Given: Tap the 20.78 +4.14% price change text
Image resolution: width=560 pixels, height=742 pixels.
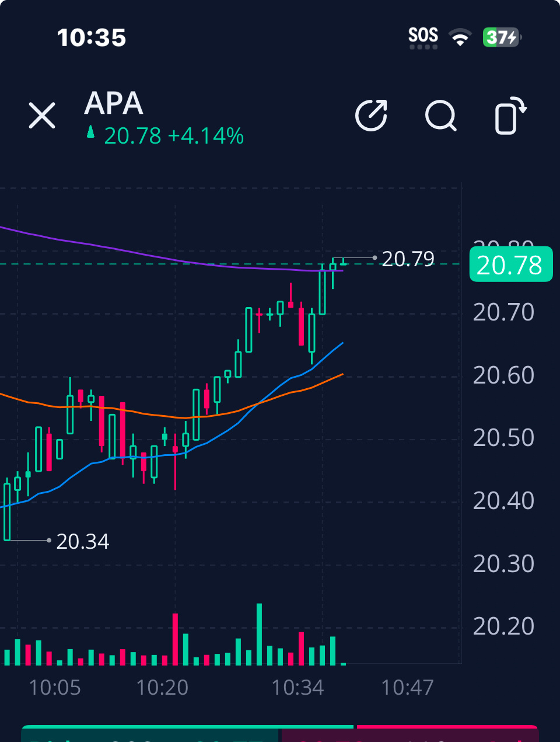Looking at the screenshot, I should point(174,136).
